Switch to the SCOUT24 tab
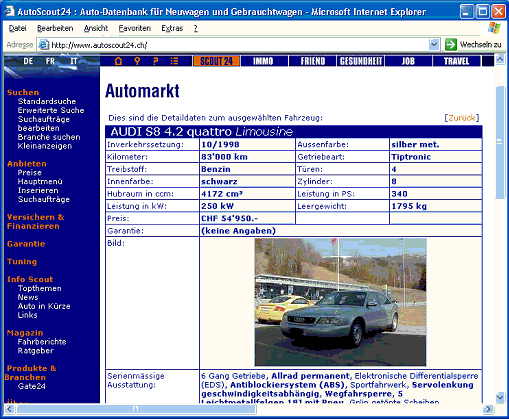The height and width of the screenshot is (419, 509). pos(216,61)
